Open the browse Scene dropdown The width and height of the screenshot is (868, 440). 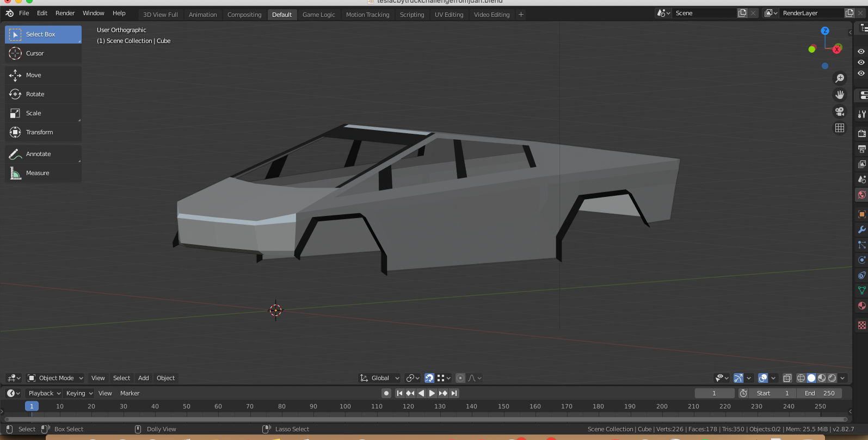pos(664,13)
